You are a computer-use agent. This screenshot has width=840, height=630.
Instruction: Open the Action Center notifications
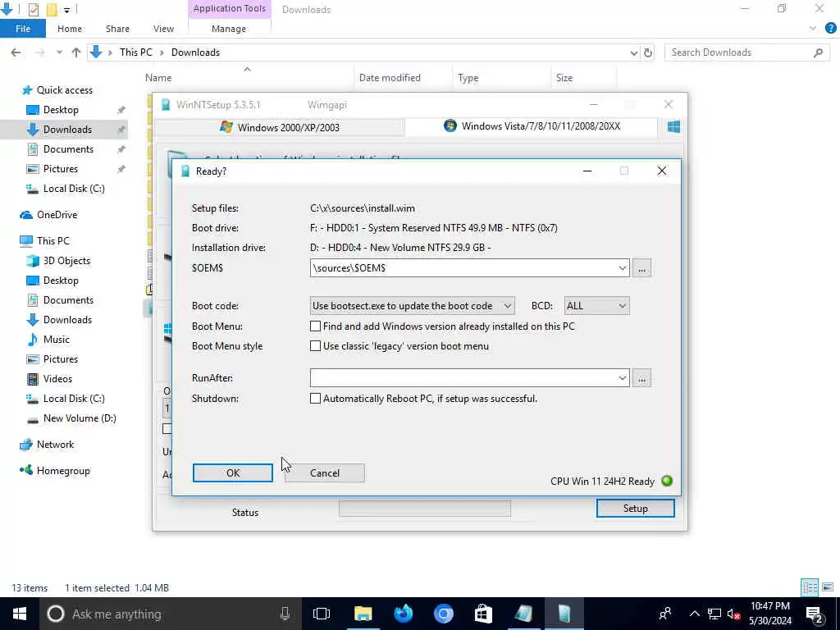815,614
